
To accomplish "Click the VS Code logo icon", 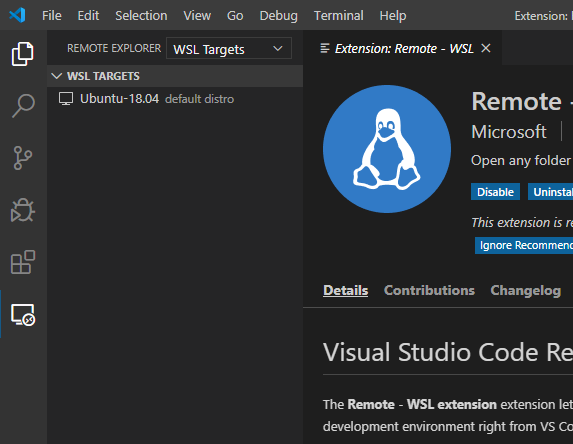I will (17, 15).
